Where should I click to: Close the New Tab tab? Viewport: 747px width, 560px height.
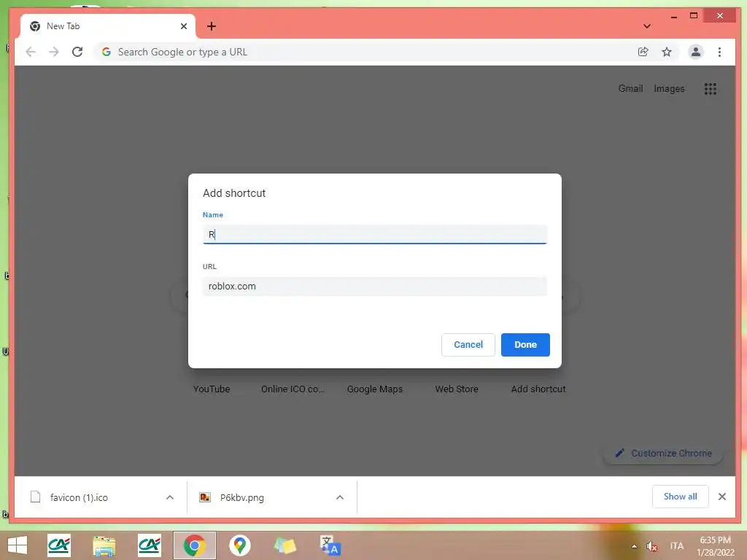click(183, 26)
